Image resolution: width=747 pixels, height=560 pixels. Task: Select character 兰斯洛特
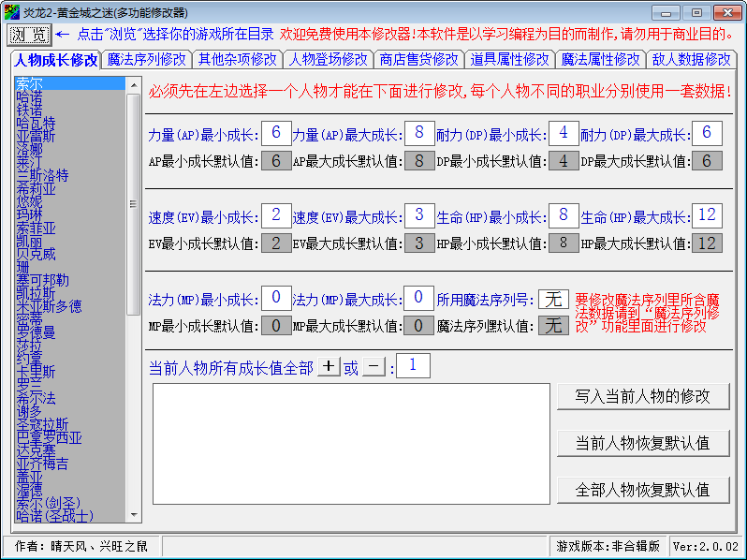[70, 176]
